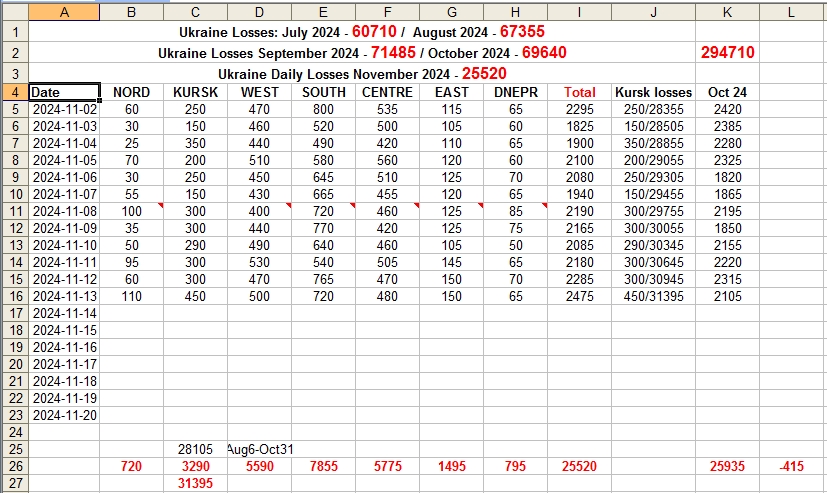Click the Oct 24 heading cell
This screenshot has height=493, width=827.
tap(727, 92)
